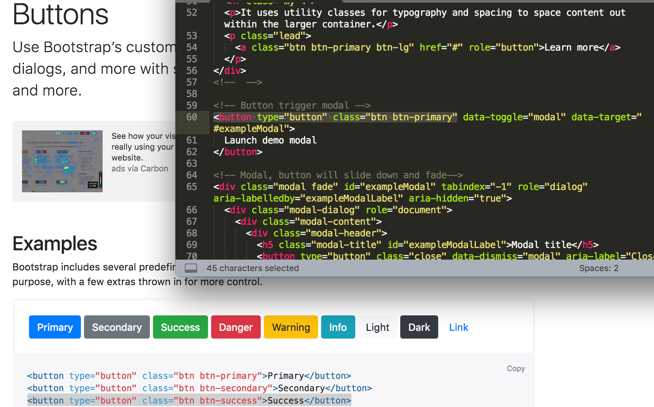Click the modal-header div on line 68
This screenshot has width=654, height=407.
tap(317, 233)
